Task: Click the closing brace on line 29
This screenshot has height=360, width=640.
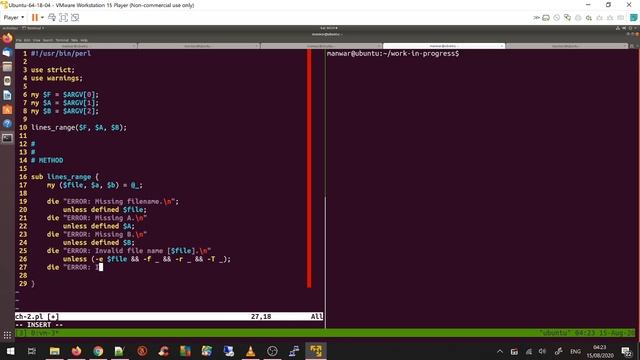Action: click(33, 284)
